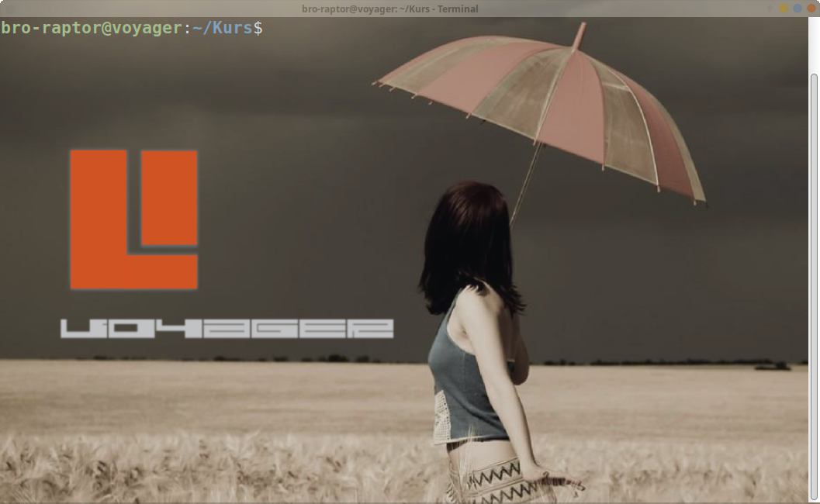Maximize the terminal with the blue button
Viewport: 820px width, 504px height.
point(798,9)
